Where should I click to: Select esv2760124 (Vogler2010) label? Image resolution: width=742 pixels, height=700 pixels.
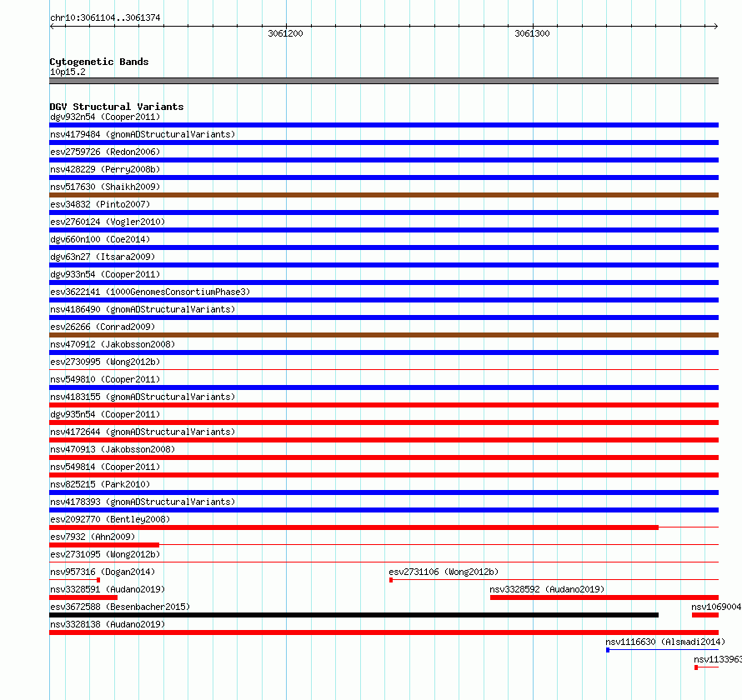(x=108, y=222)
